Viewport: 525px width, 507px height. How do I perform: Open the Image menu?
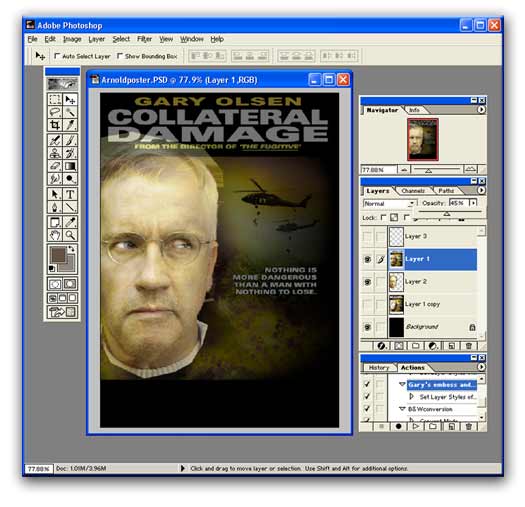tap(72, 39)
